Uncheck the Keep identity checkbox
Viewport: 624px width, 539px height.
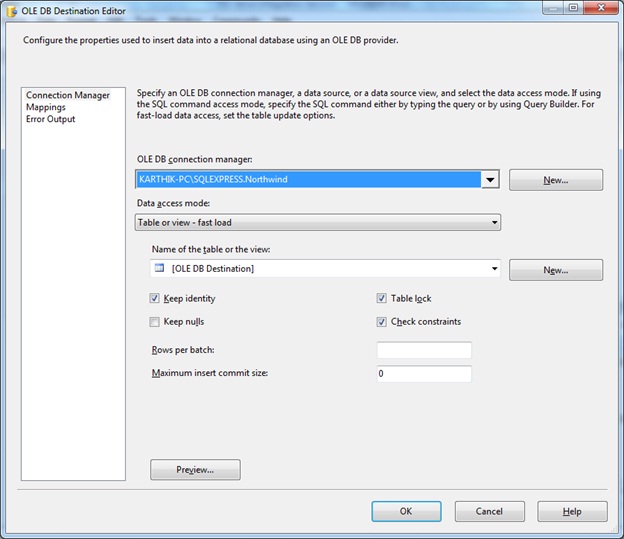[x=154, y=298]
